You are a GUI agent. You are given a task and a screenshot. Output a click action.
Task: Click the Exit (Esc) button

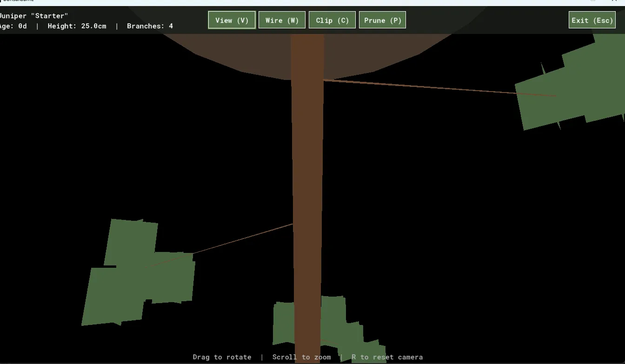[592, 20]
